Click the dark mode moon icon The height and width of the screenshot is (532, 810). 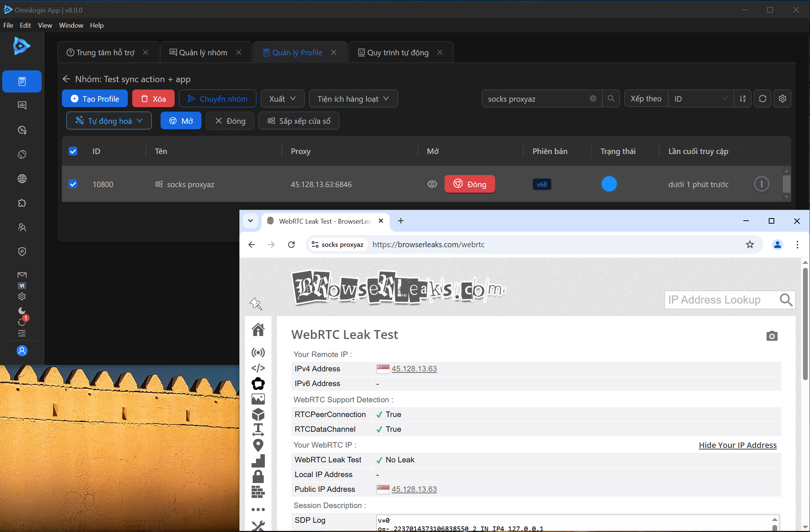[22, 311]
